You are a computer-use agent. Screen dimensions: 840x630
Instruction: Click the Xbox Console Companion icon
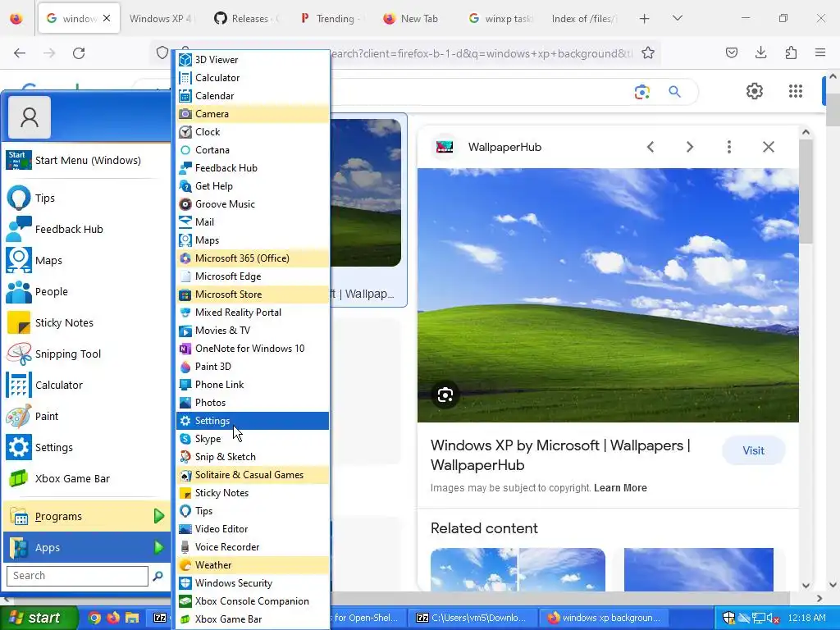[185, 601]
